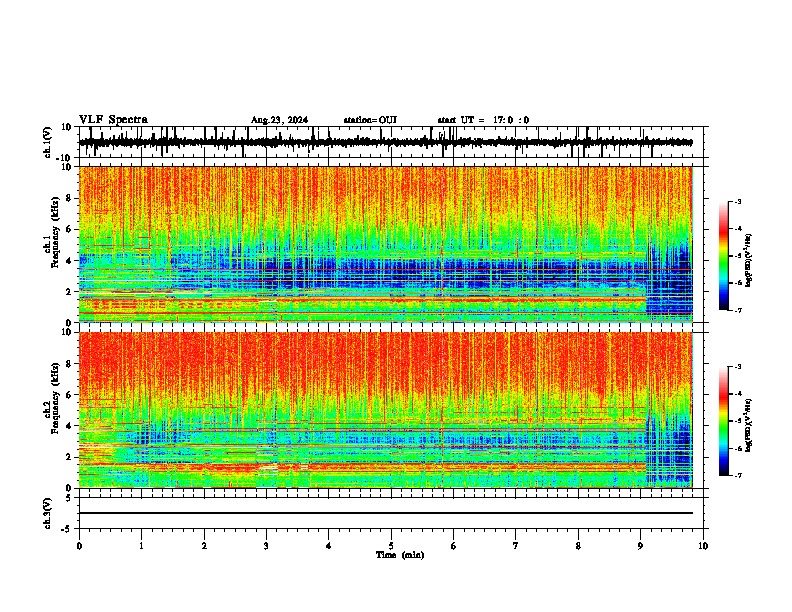
Task: Click time axis tick label "1"
Action: coord(141,546)
